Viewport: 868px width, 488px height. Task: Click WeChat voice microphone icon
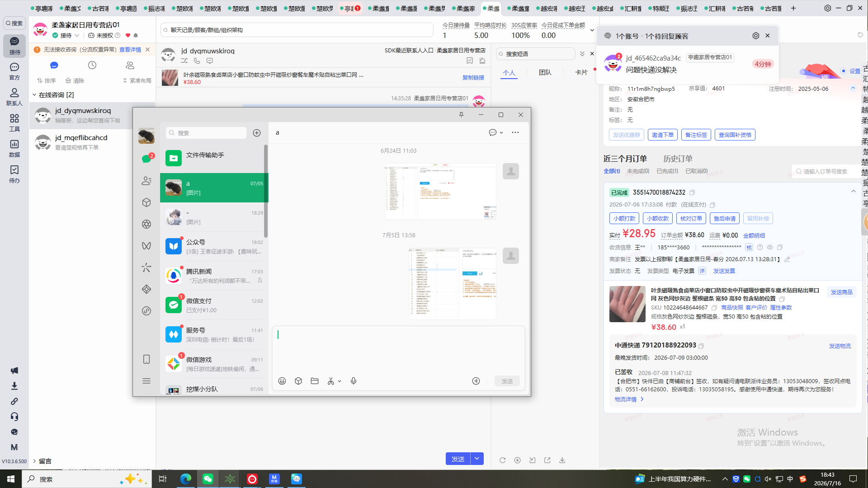pyautogui.click(x=354, y=381)
